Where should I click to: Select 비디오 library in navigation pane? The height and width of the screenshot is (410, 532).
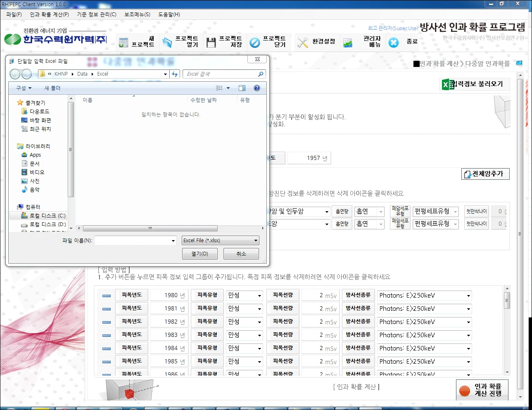click(33, 172)
